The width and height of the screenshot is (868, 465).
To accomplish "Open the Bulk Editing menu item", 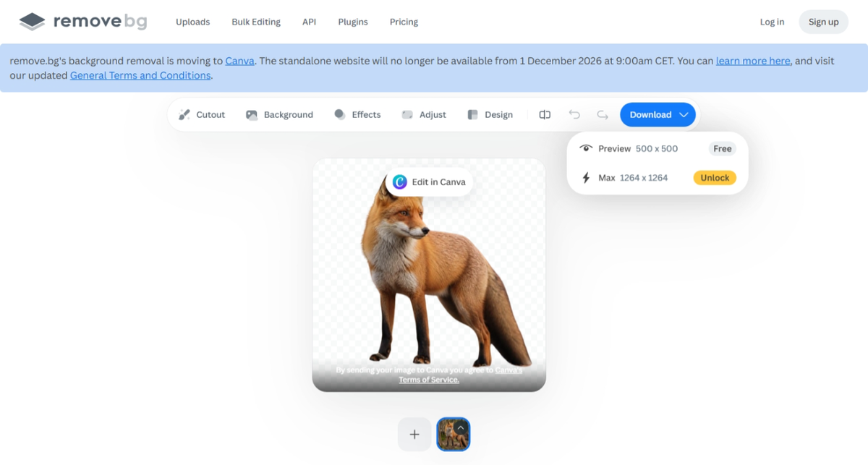I will (x=256, y=22).
